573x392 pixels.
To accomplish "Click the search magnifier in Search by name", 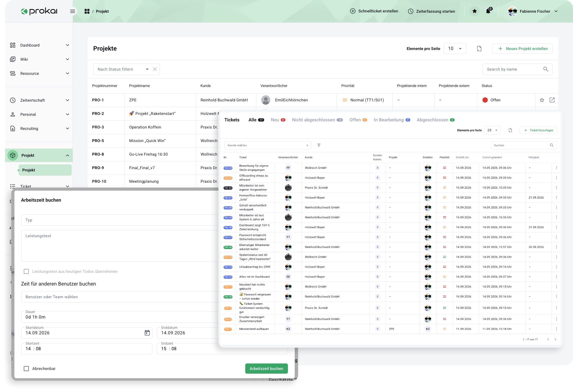I will (546, 69).
